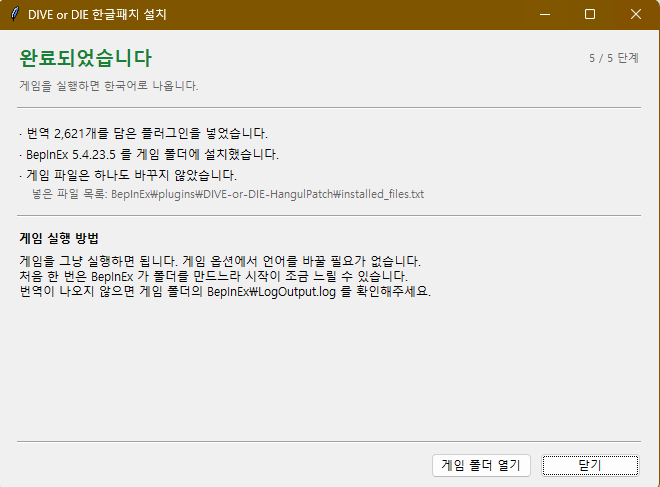This screenshot has width=660, height=487.
Task: Click the 완료되었습니다 heading
Action: pos(85,58)
